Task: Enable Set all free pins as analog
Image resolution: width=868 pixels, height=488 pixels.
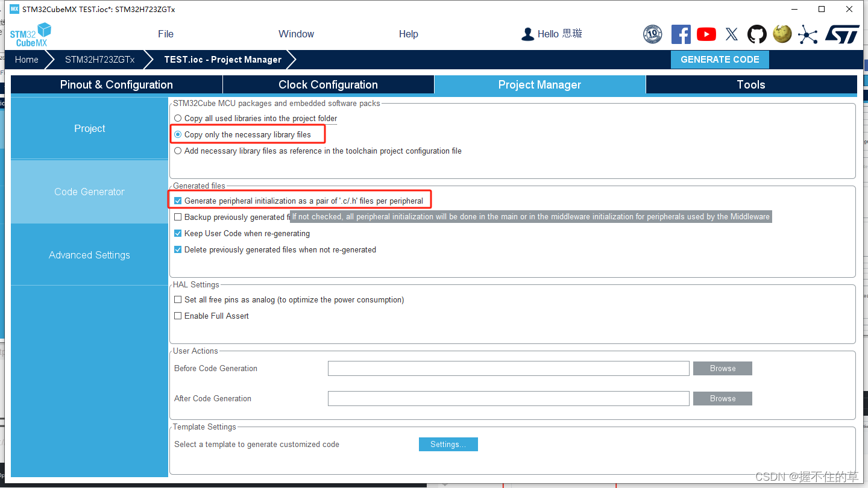Action: (178, 299)
